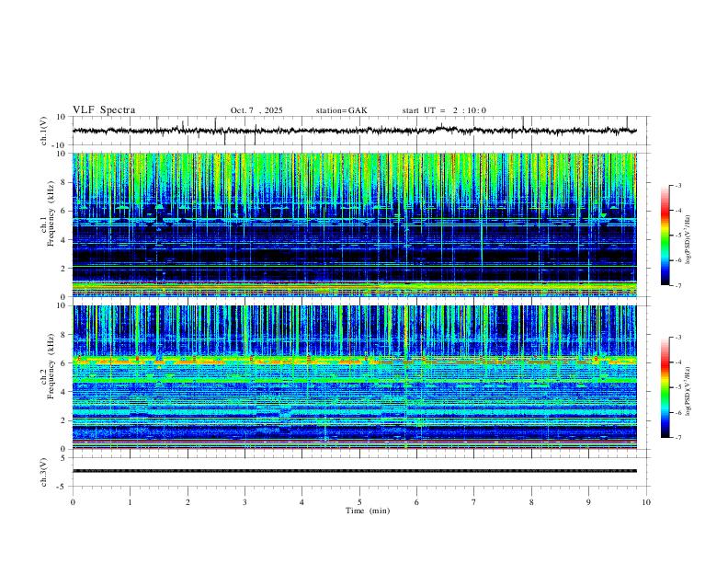The width and height of the screenshot is (728, 563).
Task: Click the ch.1 voltage waveform trace
Action: click(x=355, y=131)
